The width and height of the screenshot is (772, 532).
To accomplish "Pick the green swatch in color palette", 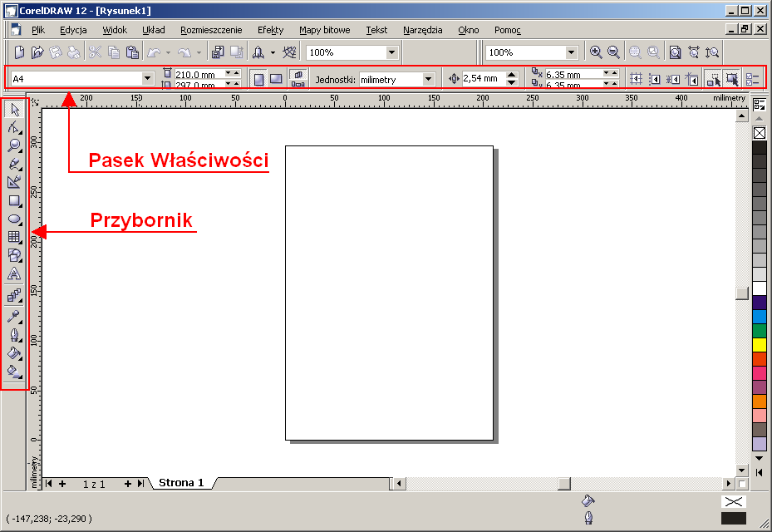I will point(760,331).
